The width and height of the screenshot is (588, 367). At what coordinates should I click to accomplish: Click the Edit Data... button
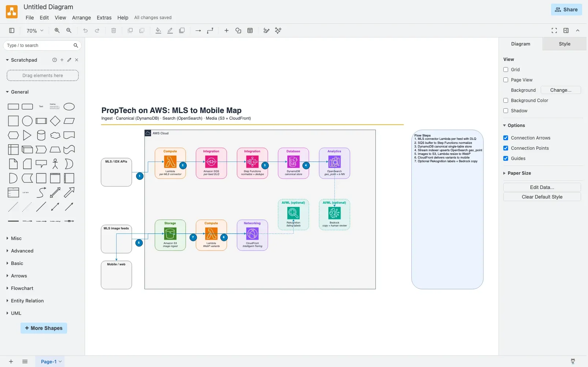point(542,187)
